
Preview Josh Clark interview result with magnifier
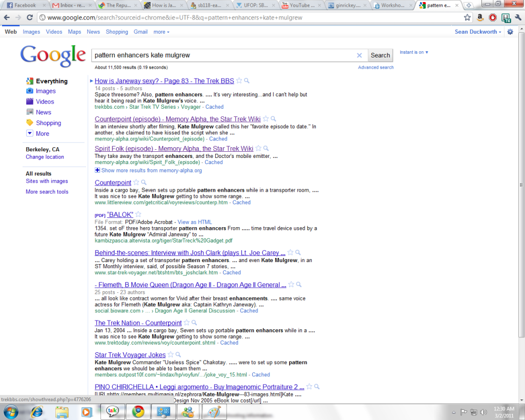[298, 252]
